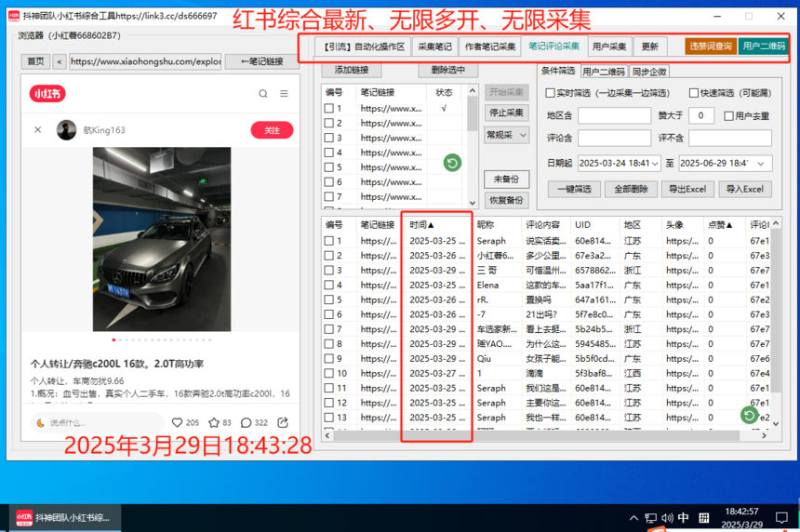
Task: Check link row 4 checkbox
Action: point(329,153)
